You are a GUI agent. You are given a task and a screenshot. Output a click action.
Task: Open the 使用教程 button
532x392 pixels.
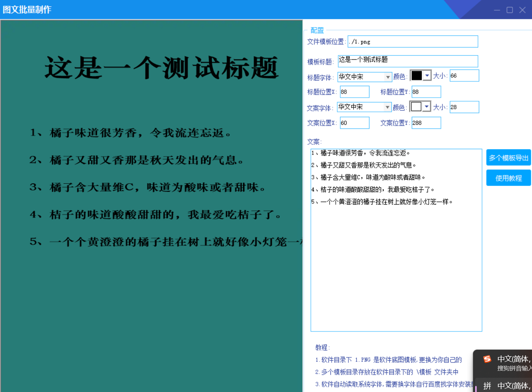pos(508,178)
